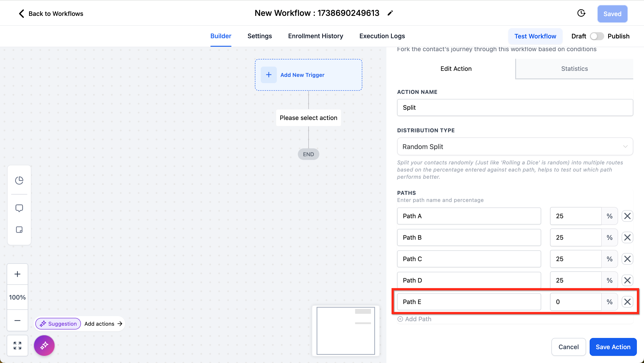Screen dimensions: 644x363
Task: Open the version history clock icon
Action: pos(581,13)
